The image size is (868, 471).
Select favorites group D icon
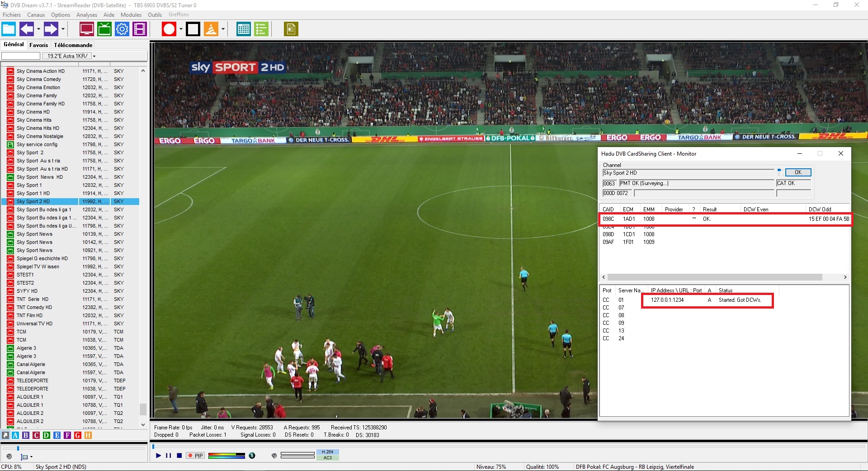(47, 435)
